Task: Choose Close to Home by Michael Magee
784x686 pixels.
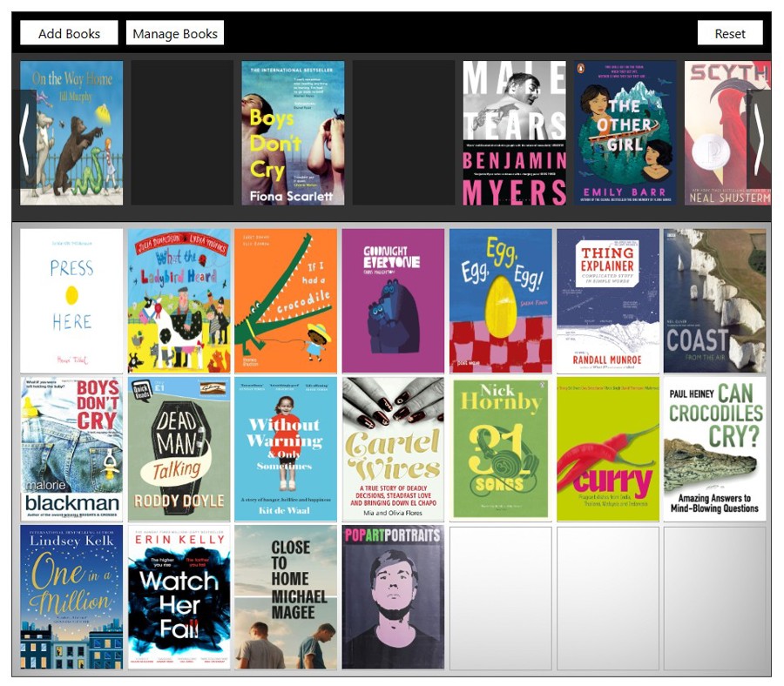Action: coord(286,597)
